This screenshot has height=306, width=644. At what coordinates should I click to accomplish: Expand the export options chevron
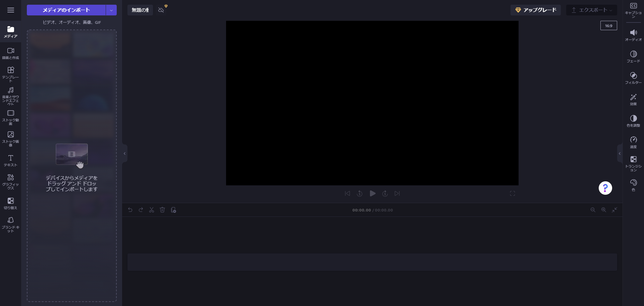(610, 10)
